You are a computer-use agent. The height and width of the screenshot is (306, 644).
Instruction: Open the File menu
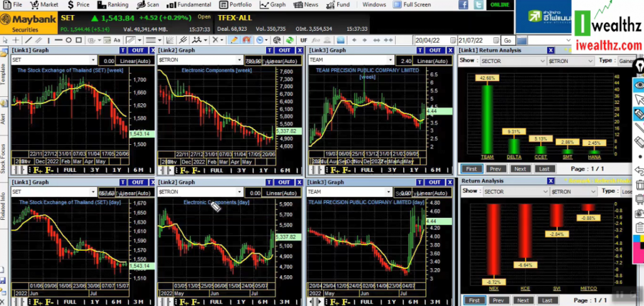pos(13,4)
